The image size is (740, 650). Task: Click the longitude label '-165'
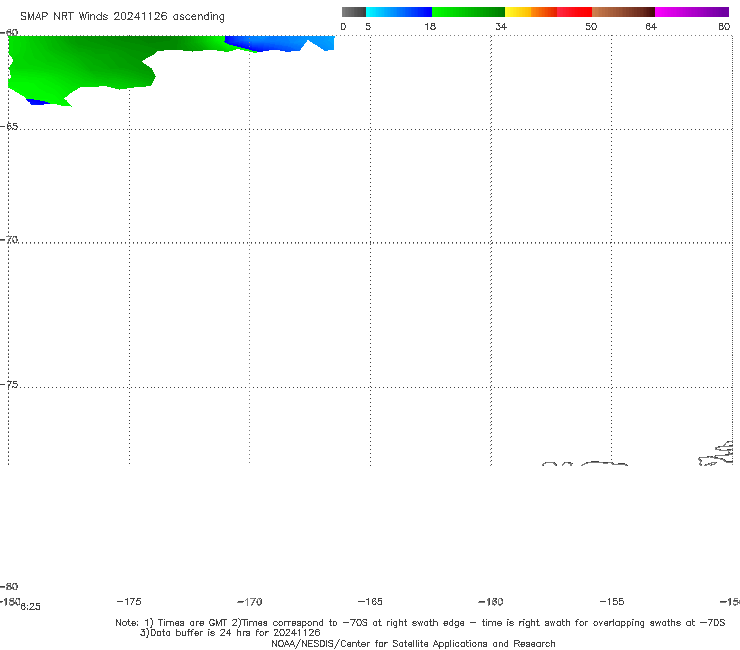click(370, 602)
